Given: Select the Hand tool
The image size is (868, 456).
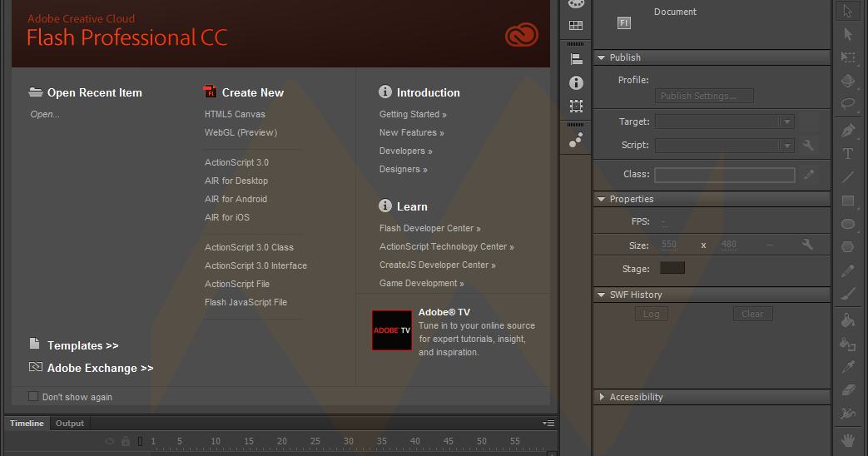Looking at the screenshot, I should pyautogui.click(x=847, y=440).
